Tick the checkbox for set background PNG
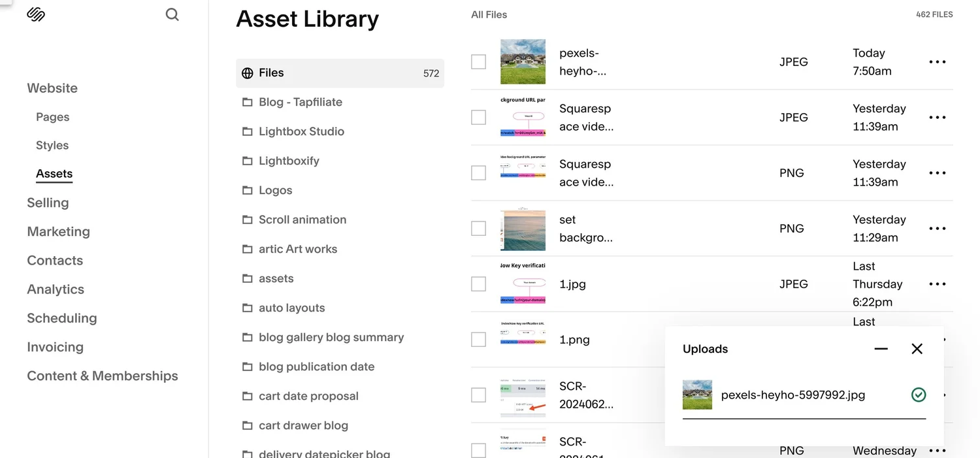Viewport: 980px width, 458px height. tap(478, 228)
